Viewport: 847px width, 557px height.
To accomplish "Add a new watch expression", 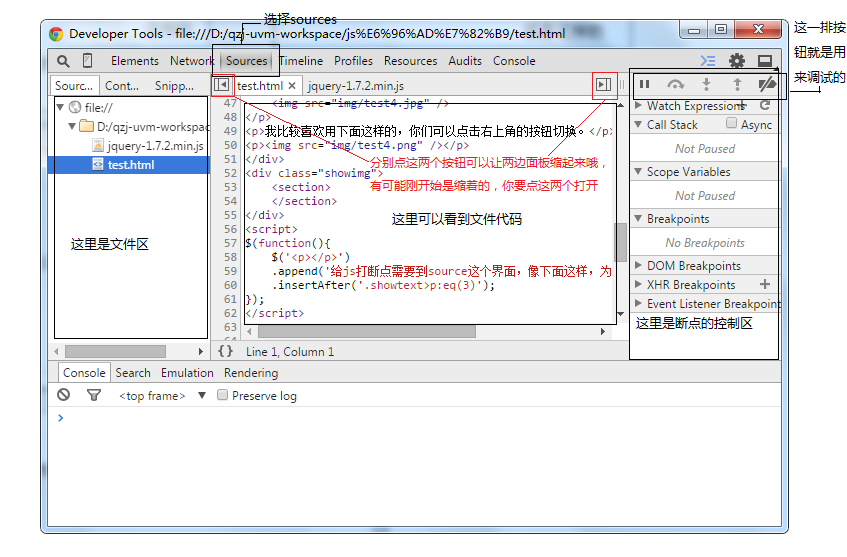I will tap(743, 105).
